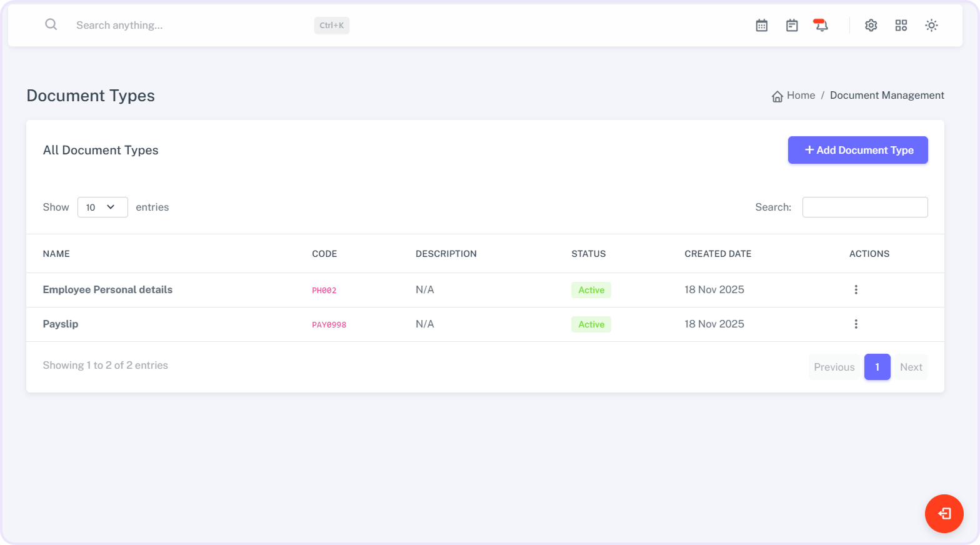Expand the Show entries dropdown
This screenshot has height=545, width=980.
pos(102,207)
